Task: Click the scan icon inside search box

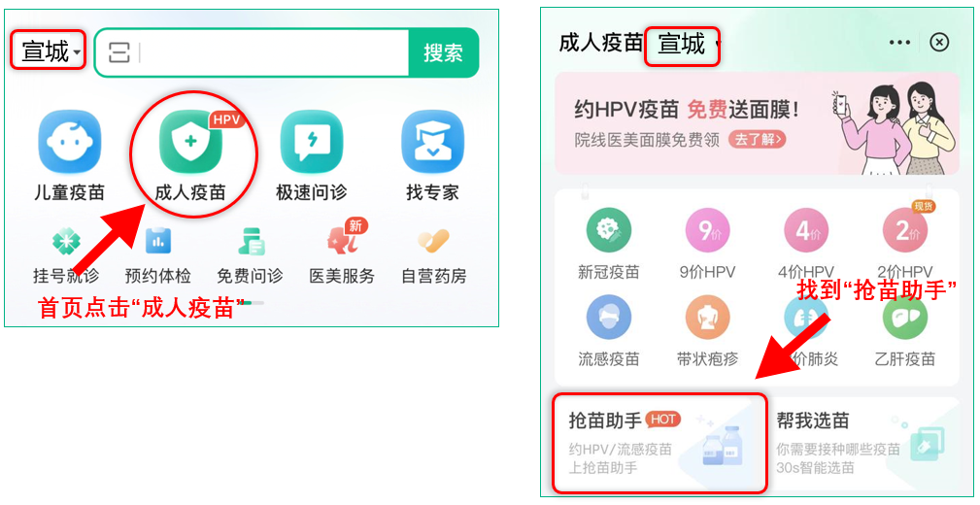Action: point(118,52)
